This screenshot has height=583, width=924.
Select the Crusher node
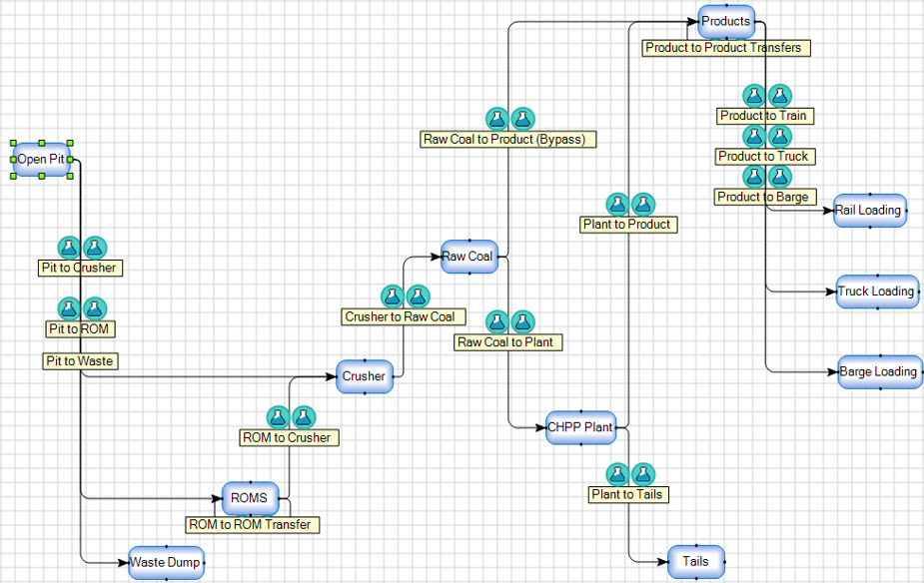point(364,376)
